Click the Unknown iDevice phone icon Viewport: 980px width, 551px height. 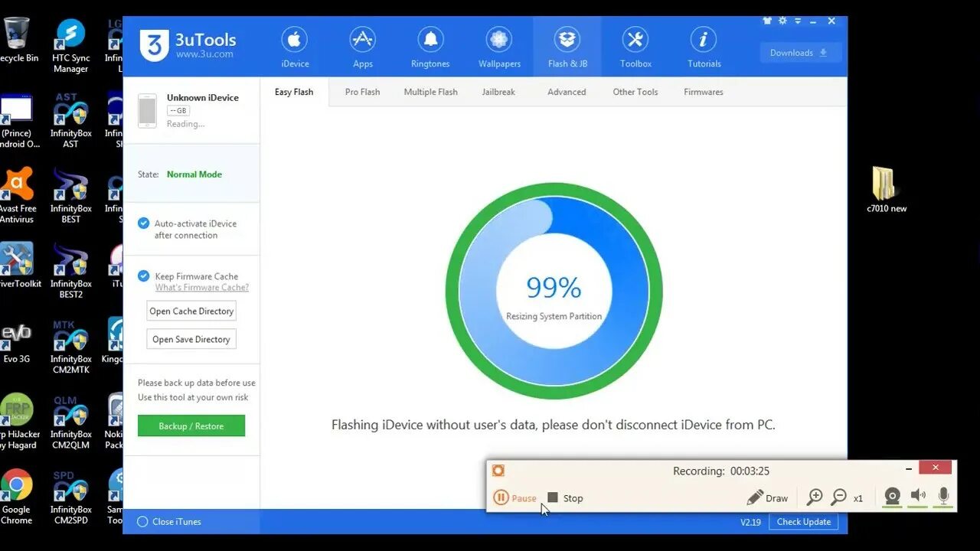147,110
